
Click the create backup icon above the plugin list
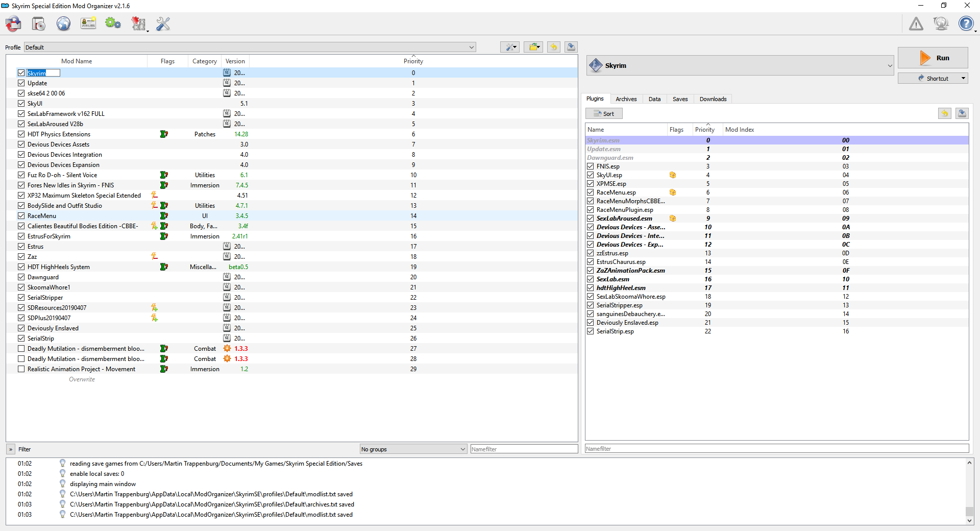[962, 113]
